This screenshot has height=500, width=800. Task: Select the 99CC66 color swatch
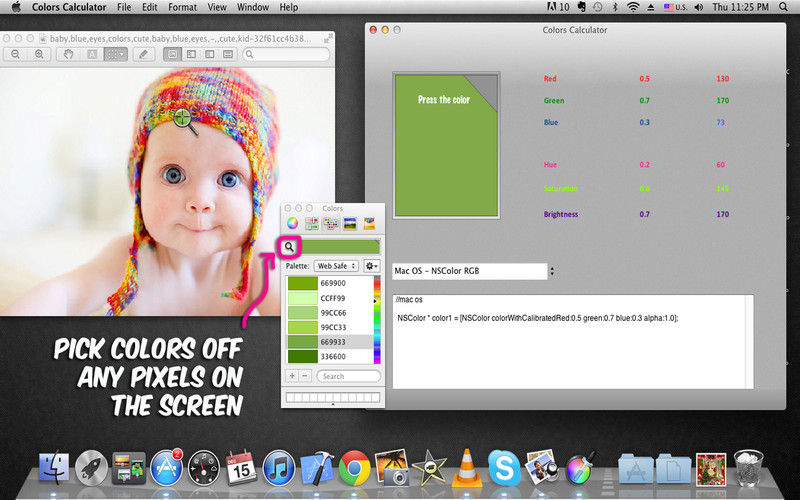(x=332, y=313)
